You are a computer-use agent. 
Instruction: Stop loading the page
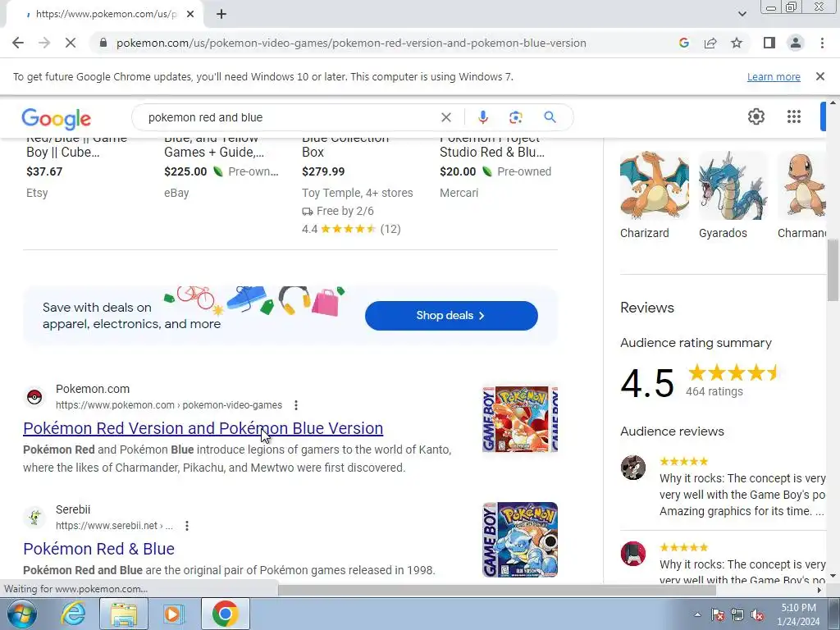71,43
